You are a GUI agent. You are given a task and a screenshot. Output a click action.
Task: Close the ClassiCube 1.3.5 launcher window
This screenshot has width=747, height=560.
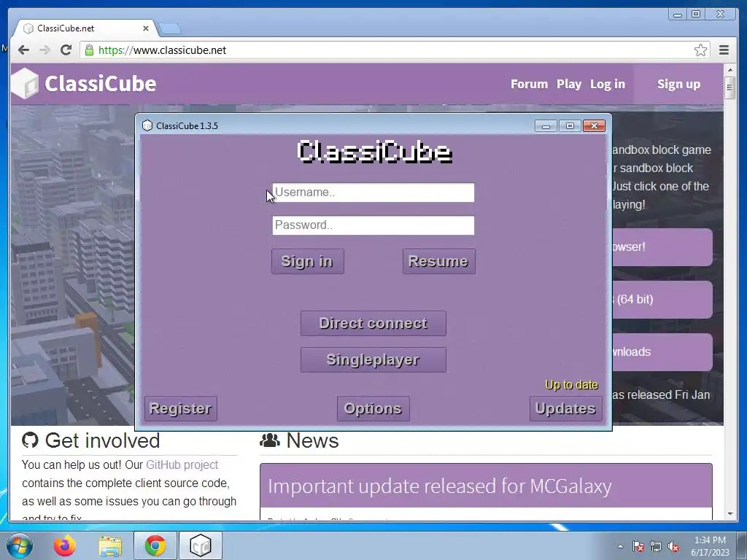coord(594,125)
